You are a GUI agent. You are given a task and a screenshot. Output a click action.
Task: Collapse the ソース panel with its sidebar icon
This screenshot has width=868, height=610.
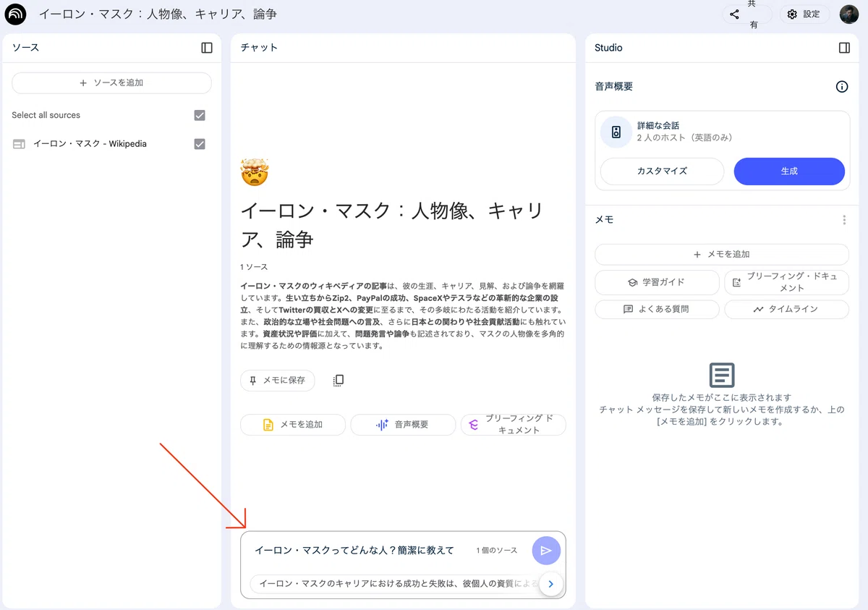coord(207,48)
